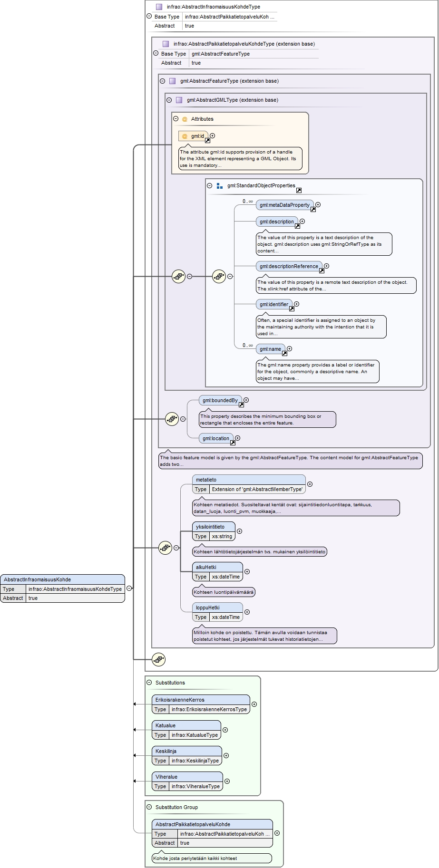
Task: Expand the AbstractPaikkatietopalveluKohde element
Action: click(277, 833)
